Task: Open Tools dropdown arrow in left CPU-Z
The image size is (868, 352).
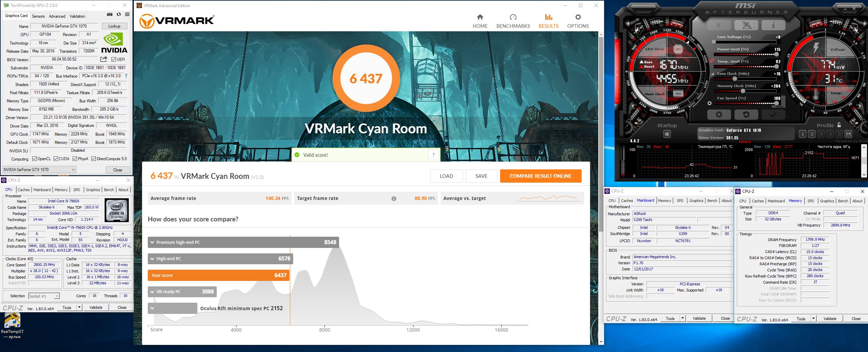Action: click(79, 307)
